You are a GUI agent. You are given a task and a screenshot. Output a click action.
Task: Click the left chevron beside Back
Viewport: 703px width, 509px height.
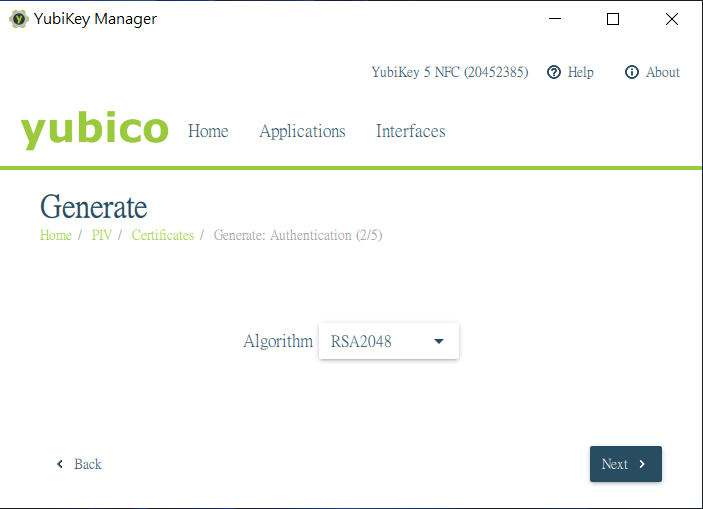(x=60, y=464)
